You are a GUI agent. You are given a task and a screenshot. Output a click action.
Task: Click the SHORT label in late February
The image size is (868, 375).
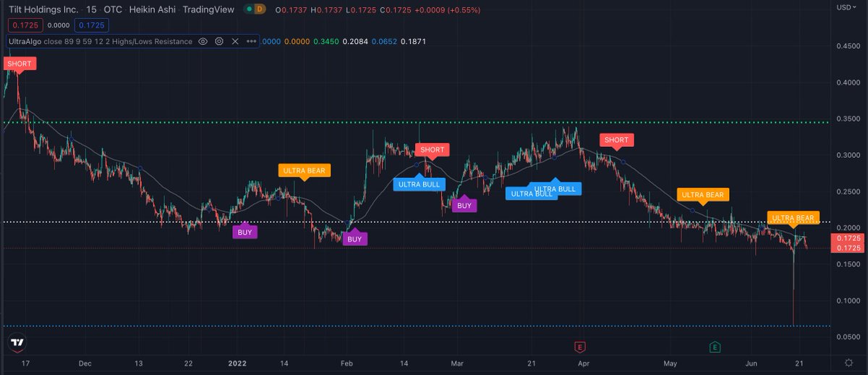click(433, 151)
